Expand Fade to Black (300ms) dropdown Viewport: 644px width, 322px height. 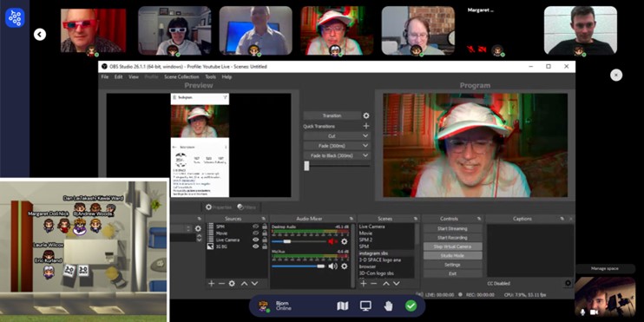[x=337, y=155]
